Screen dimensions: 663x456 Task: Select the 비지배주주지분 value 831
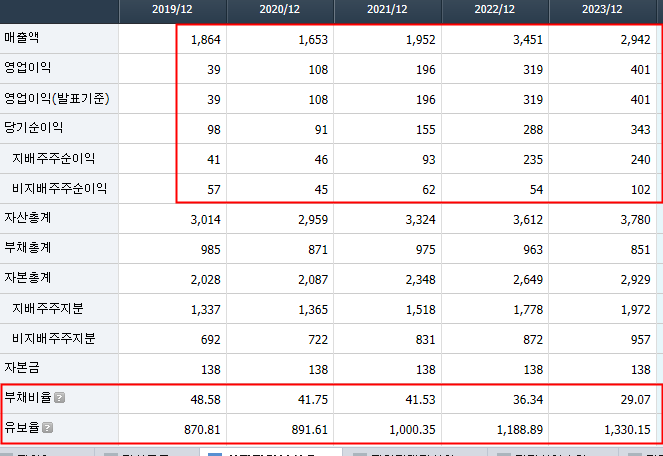pos(425,340)
